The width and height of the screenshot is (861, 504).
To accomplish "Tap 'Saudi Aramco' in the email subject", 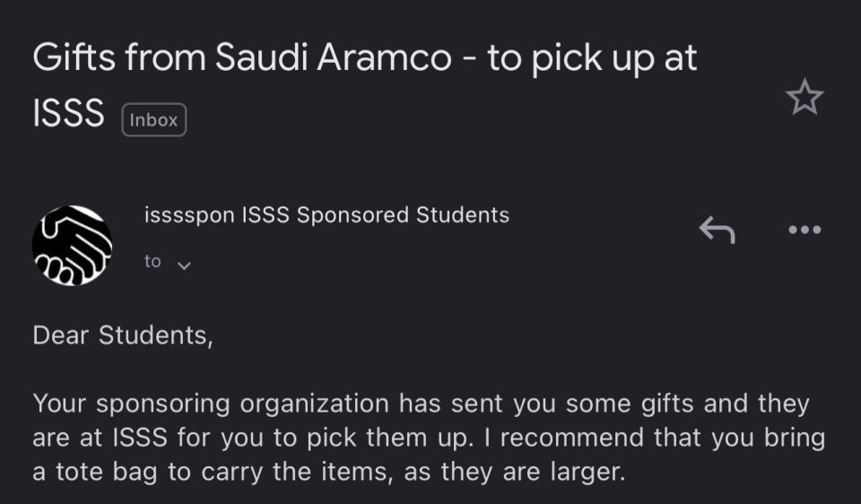I will (x=334, y=57).
